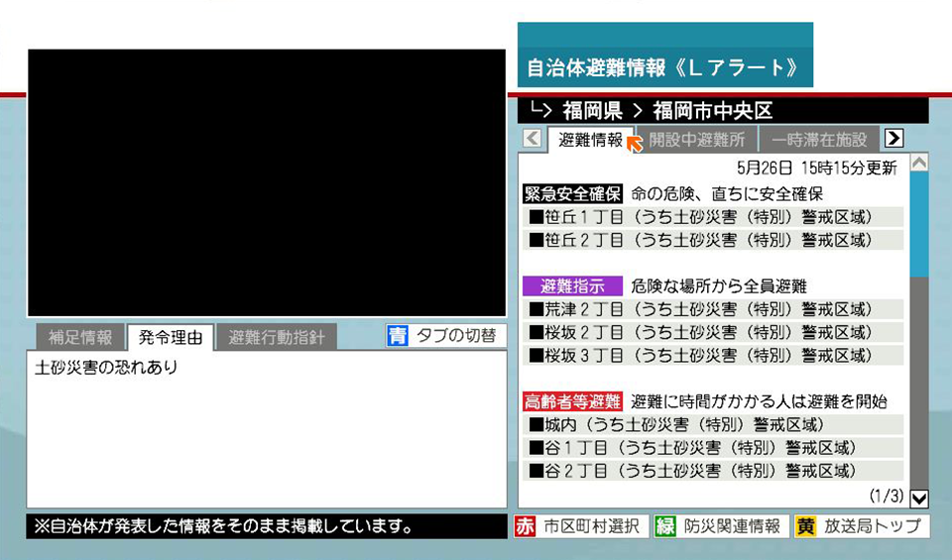Click the 福岡県 breadcrumb
Screen dimensions: 952x560
592,111
